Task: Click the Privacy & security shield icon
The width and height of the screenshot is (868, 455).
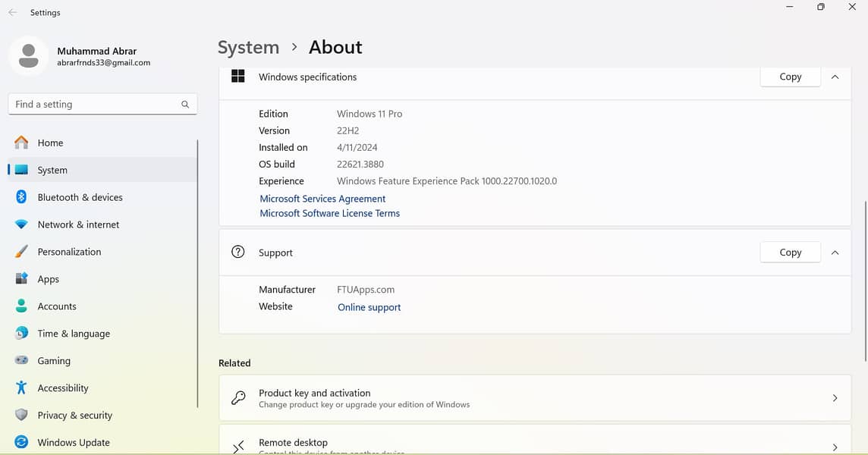Action: click(x=21, y=416)
